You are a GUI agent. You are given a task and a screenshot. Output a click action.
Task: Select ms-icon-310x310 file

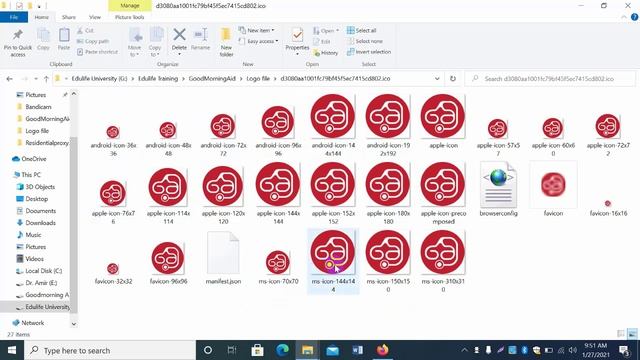443,261
